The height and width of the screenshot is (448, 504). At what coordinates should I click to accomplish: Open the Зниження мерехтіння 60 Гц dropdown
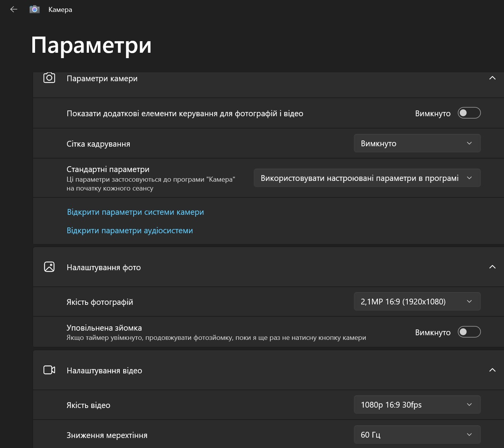coord(417,435)
